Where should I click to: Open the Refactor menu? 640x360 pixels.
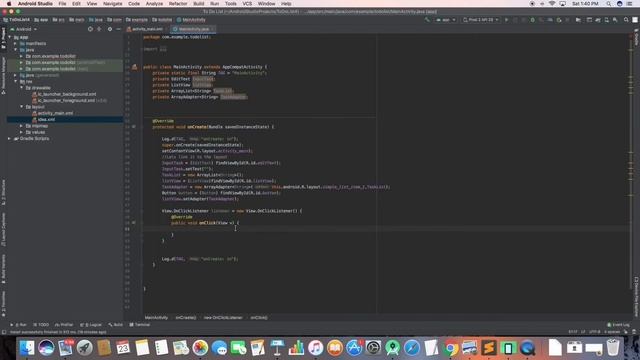tap(178, 4)
